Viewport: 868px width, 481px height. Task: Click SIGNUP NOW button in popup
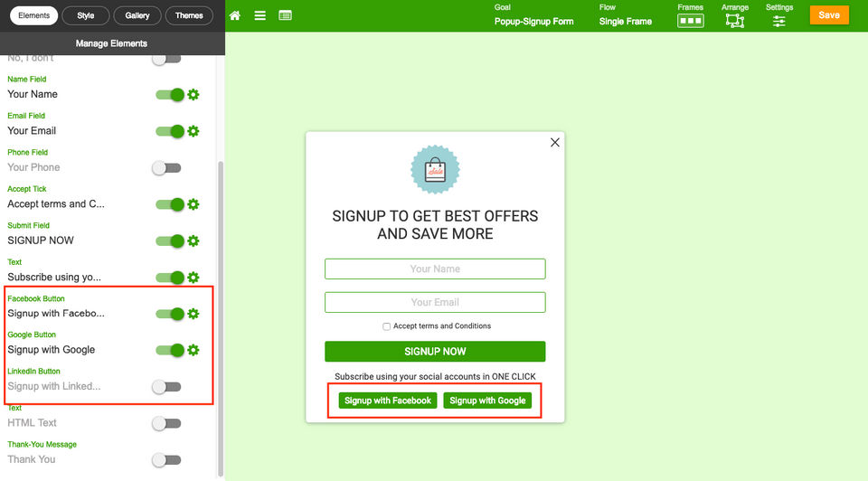click(x=435, y=352)
